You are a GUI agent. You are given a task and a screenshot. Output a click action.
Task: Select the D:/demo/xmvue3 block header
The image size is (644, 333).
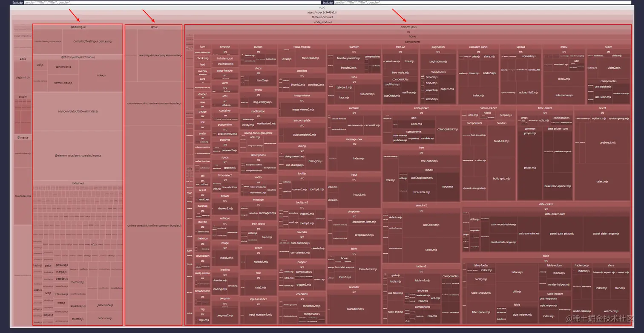pos(322,17)
